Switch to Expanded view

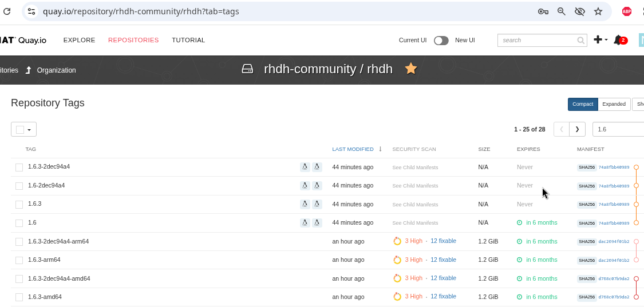click(x=614, y=104)
